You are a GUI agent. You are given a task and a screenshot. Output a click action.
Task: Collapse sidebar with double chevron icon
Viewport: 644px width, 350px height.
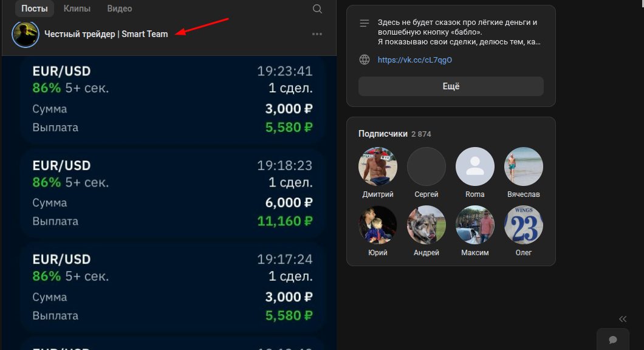[x=623, y=319]
